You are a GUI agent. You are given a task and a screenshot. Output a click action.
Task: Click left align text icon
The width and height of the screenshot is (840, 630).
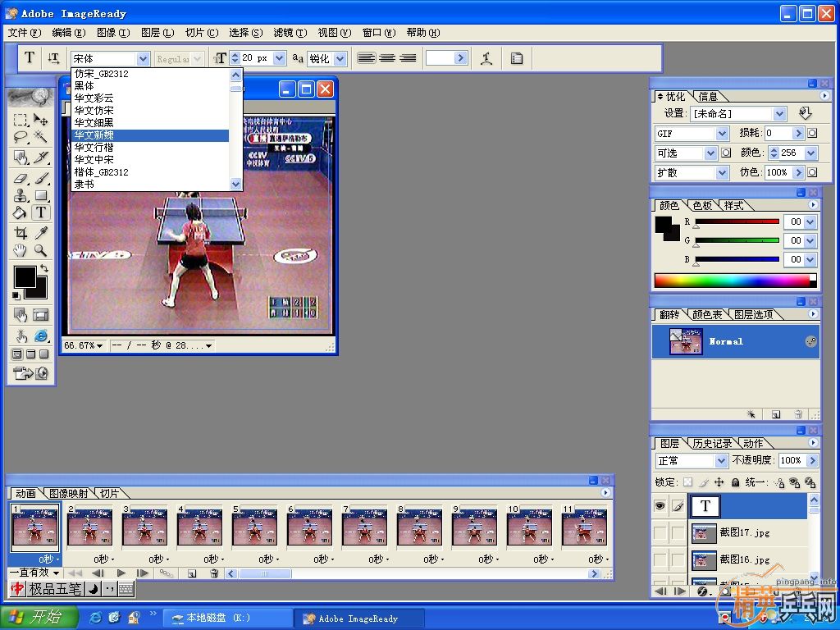[x=367, y=58]
